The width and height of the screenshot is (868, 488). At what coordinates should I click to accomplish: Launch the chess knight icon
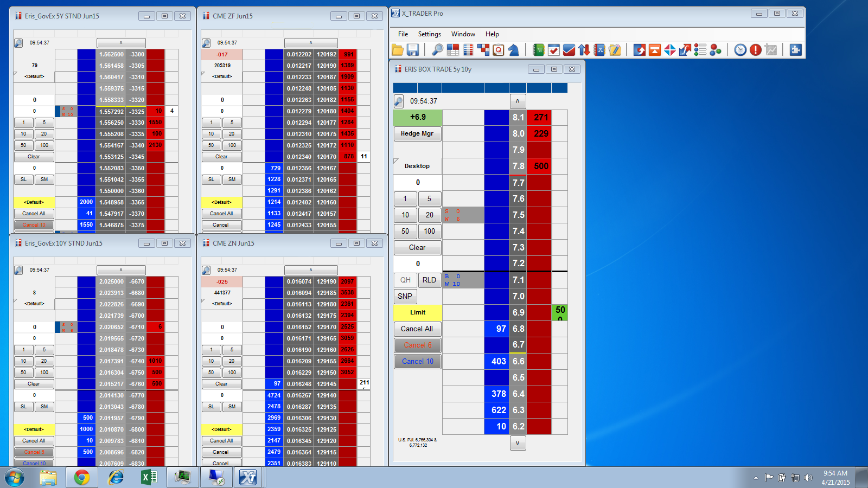tap(514, 50)
